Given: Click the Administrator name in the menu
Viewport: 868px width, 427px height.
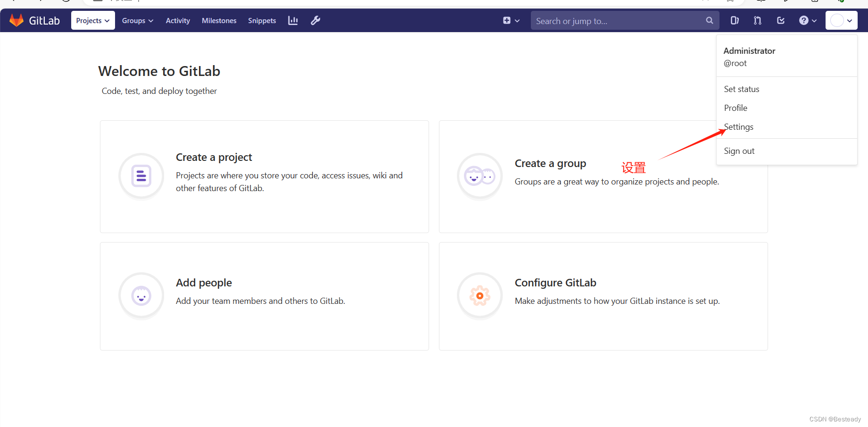Looking at the screenshot, I should [749, 51].
